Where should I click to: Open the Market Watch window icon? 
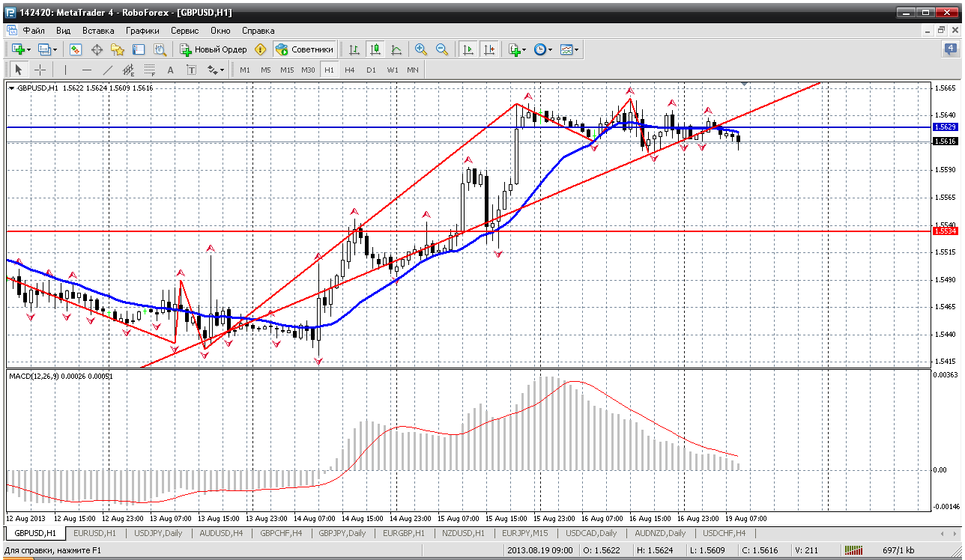tap(76, 49)
